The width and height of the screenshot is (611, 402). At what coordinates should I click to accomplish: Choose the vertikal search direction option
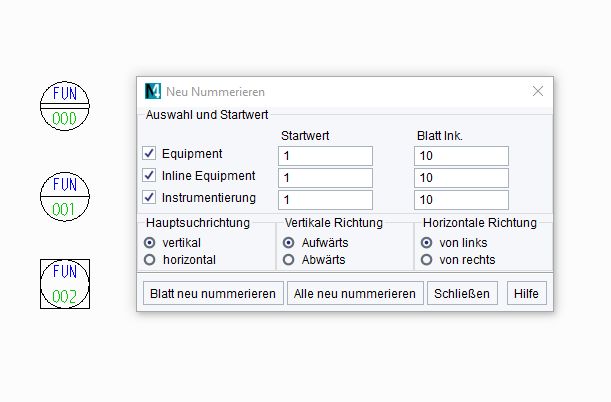point(150,243)
